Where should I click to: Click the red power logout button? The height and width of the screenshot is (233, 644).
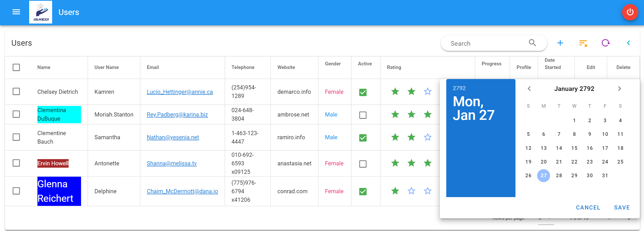630,12
